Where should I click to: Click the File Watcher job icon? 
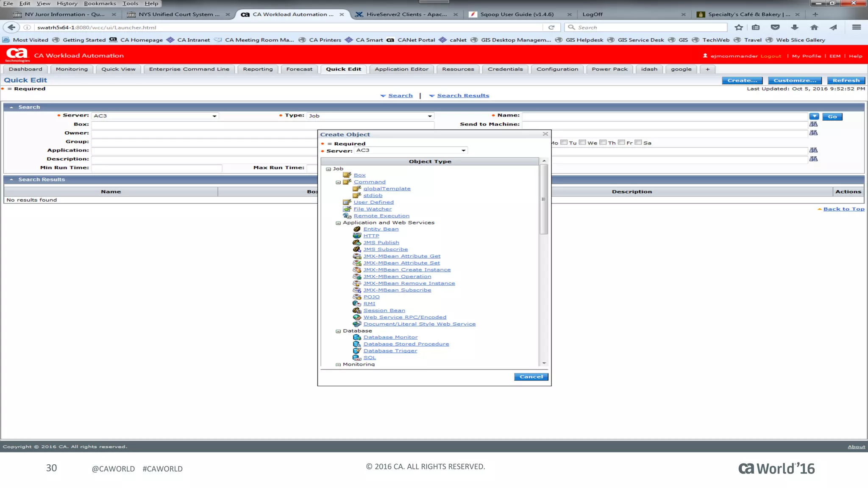pos(347,209)
